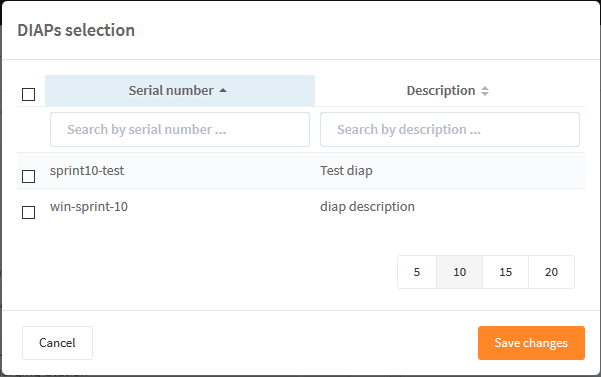
Task: Select the win-sprint-10 serial number cell
Action: (x=180, y=207)
